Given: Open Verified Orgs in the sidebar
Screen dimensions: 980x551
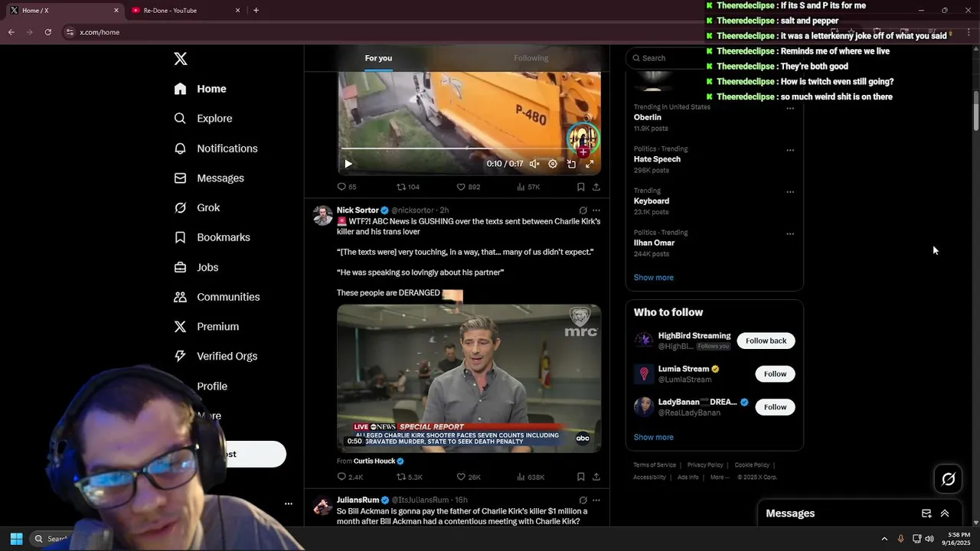Looking at the screenshot, I should (x=215, y=356).
